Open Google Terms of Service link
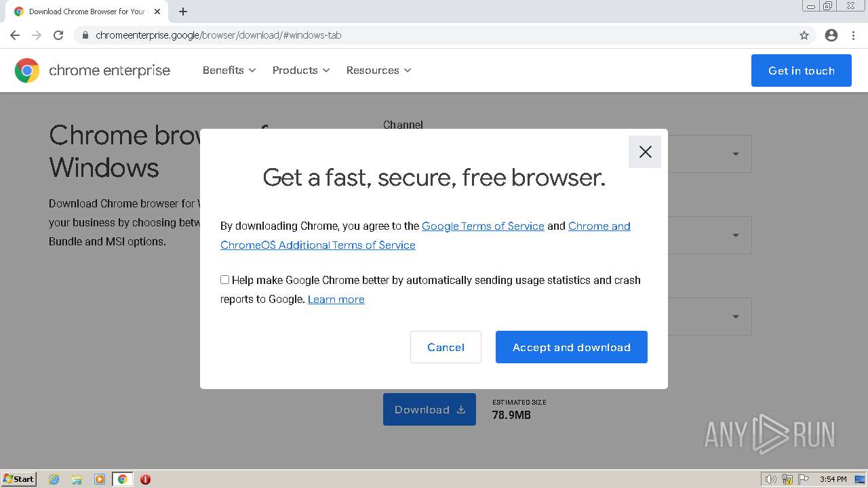 pyautogui.click(x=483, y=226)
